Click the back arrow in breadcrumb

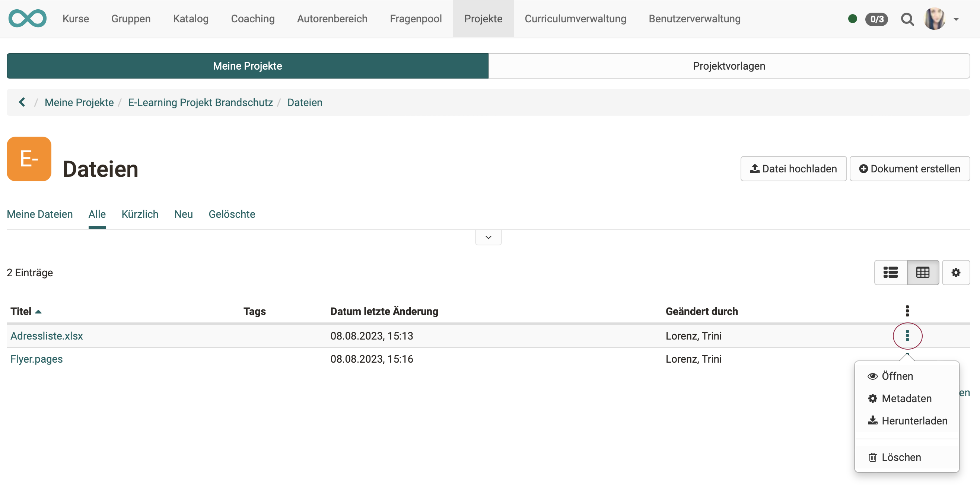pos(22,102)
